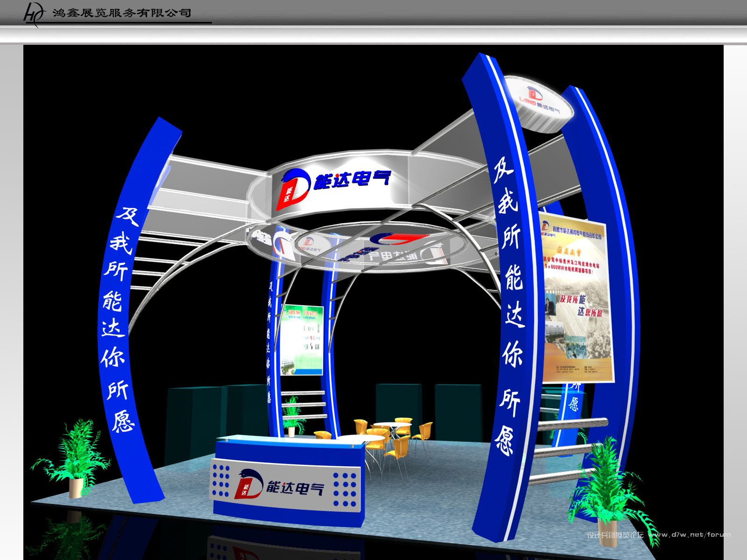This screenshot has width=747, height=560.
Task: Click the header text 鸿鑫展览服务有限公司
Action: 122,13
